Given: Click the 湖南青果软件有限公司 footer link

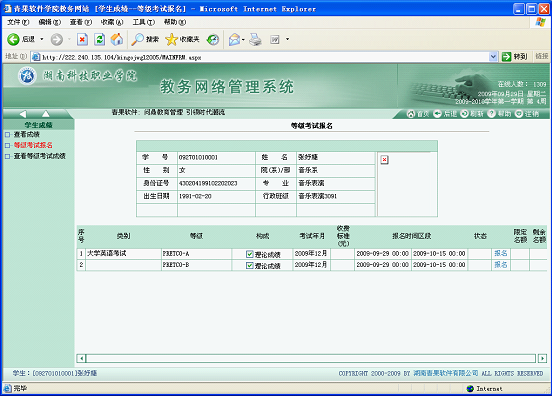Looking at the screenshot, I should (445, 373).
